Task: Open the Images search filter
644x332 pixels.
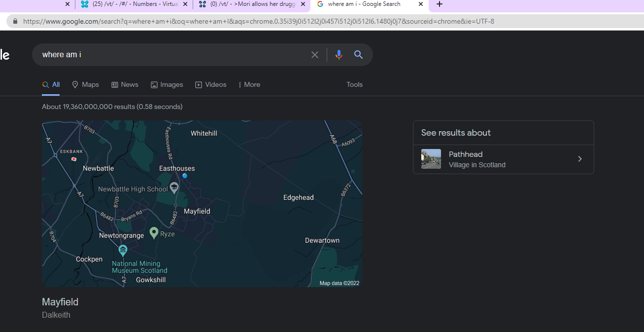Action: 167,85
